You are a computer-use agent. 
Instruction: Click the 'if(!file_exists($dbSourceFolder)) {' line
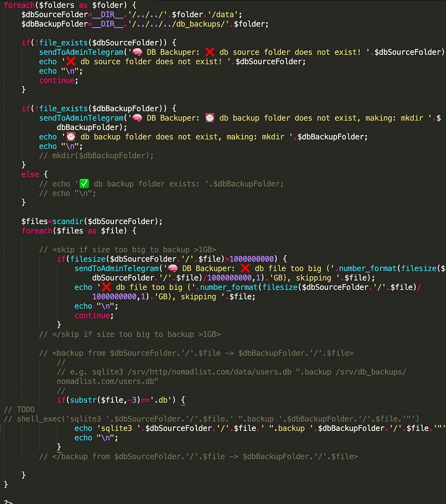(98, 42)
